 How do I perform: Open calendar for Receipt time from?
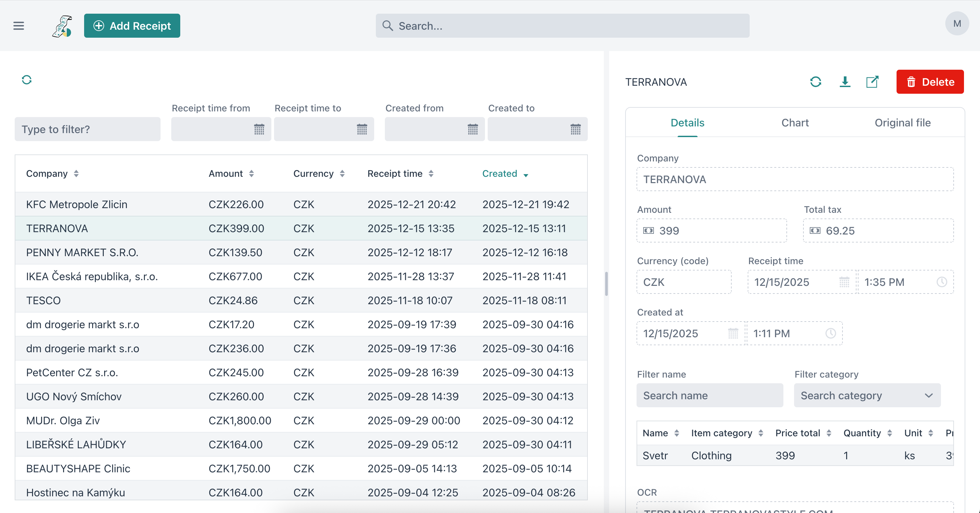click(259, 129)
